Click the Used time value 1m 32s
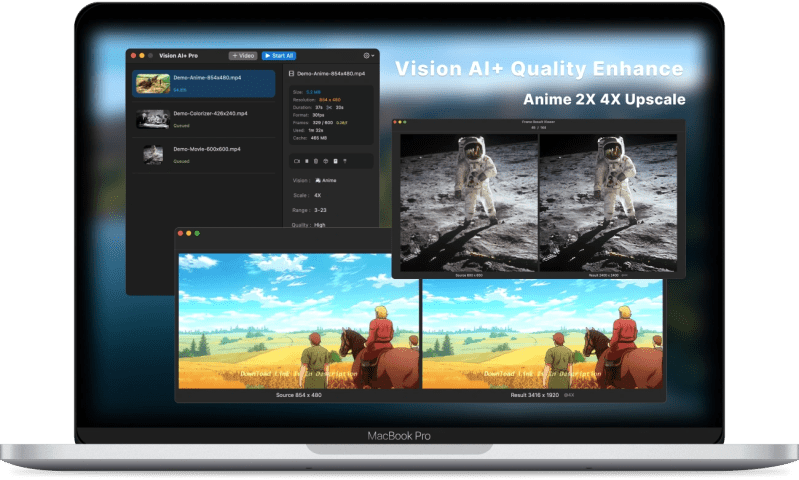 [x=316, y=130]
